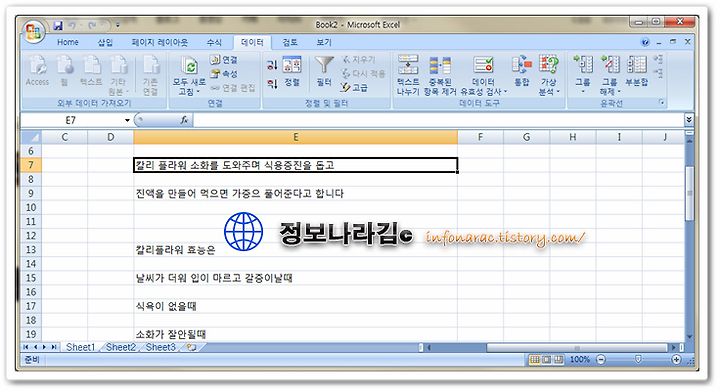The height and width of the screenshot is (392, 720).
Task: Click 그룹 해제 ungroup icon
Action: click(610, 65)
